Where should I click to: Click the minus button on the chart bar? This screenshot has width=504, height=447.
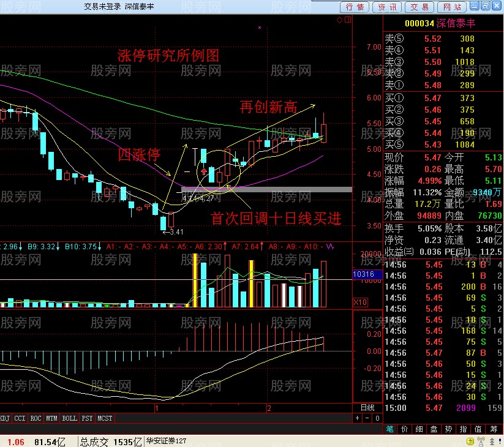pyautogui.click(x=367, y=418)
